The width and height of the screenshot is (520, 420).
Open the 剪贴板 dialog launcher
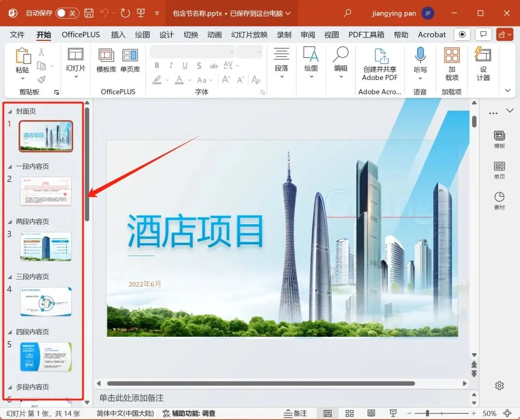[57, 92]
